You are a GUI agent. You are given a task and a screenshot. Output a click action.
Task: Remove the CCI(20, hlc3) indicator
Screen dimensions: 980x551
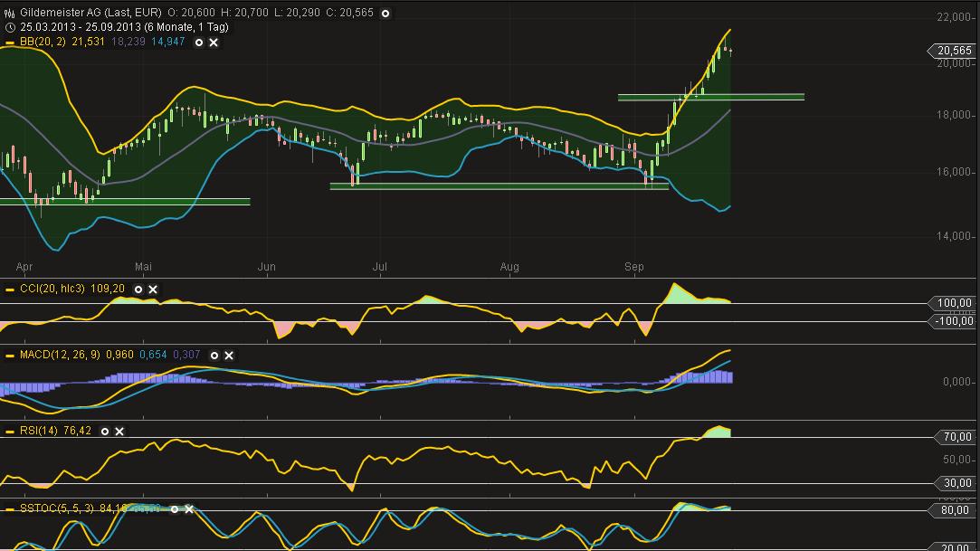coord(153,290)
